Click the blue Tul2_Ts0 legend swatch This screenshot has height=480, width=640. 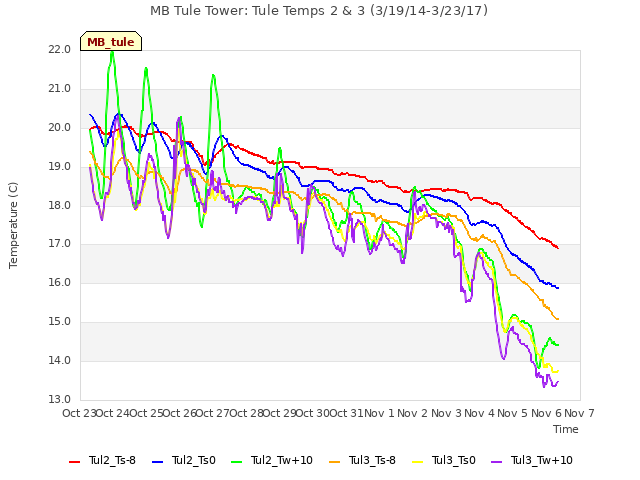[158, 461]
